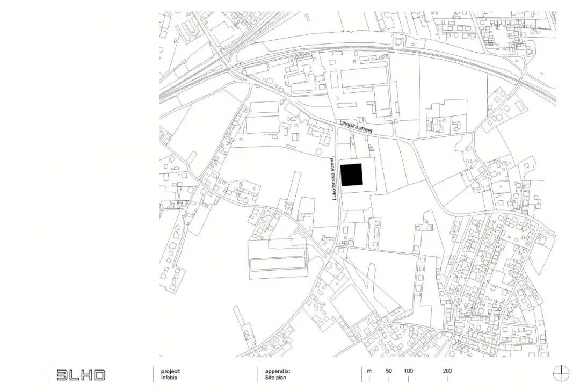Click the '100' scale bar value

pos(408,371)
